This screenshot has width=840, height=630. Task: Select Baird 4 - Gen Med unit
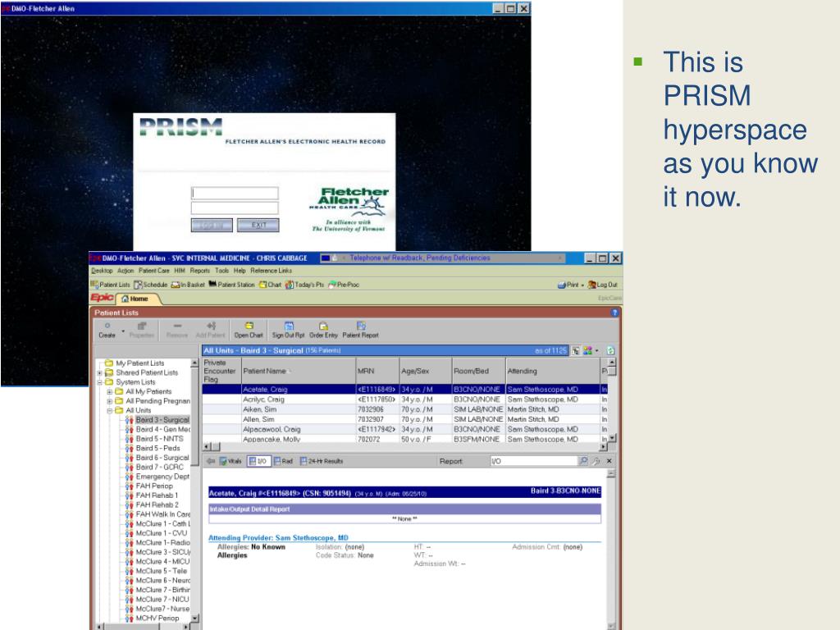click(x=163, y=429)
